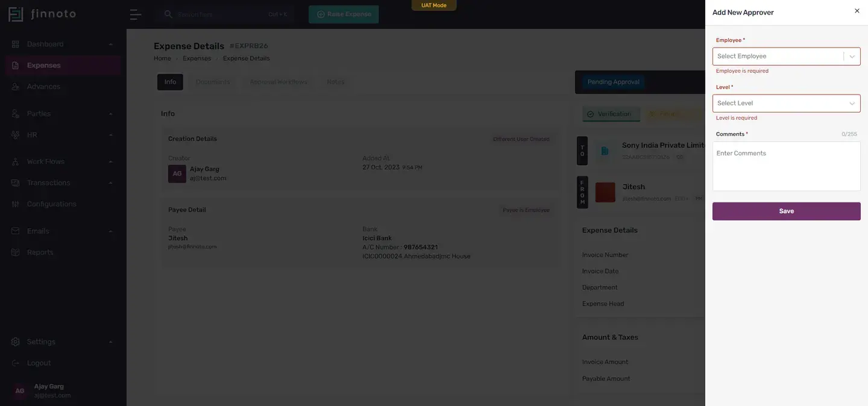Click the Transactions sidebar icon

(16, 183)
